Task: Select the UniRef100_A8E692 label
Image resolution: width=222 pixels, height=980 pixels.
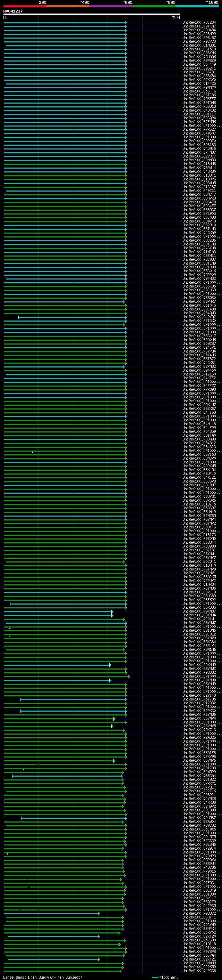Action: (199, 600)
